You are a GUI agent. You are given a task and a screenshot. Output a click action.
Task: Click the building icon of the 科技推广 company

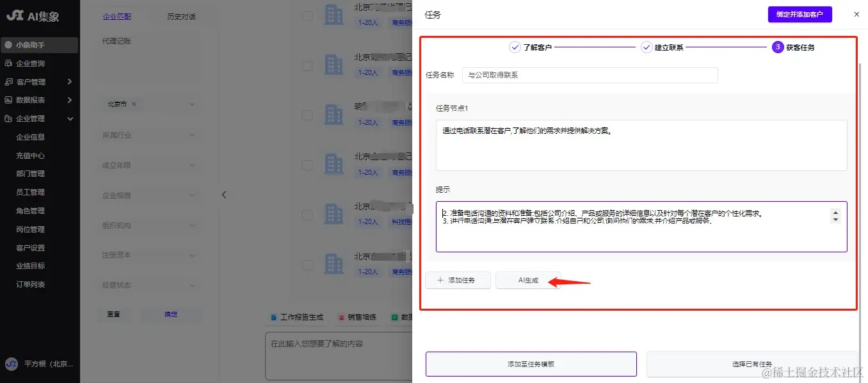334,214
